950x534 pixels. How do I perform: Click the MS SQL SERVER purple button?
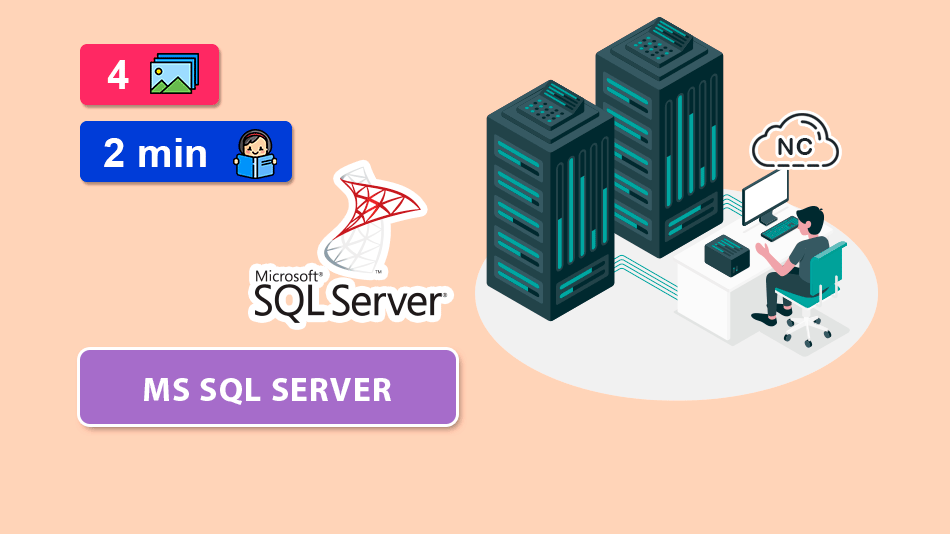[268, 388]
